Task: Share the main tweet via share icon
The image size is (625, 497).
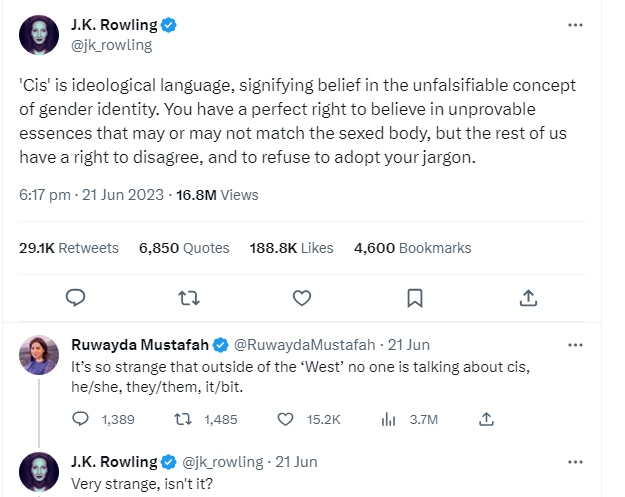Action: pos(529,298)
